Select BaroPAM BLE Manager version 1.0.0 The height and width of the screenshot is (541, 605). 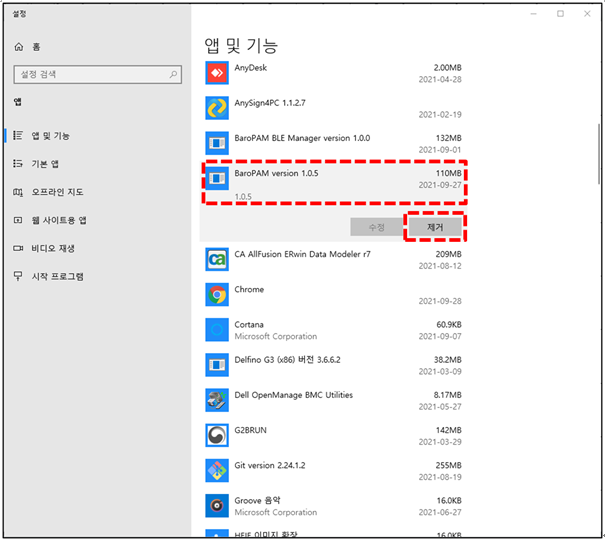coord(302,138)
